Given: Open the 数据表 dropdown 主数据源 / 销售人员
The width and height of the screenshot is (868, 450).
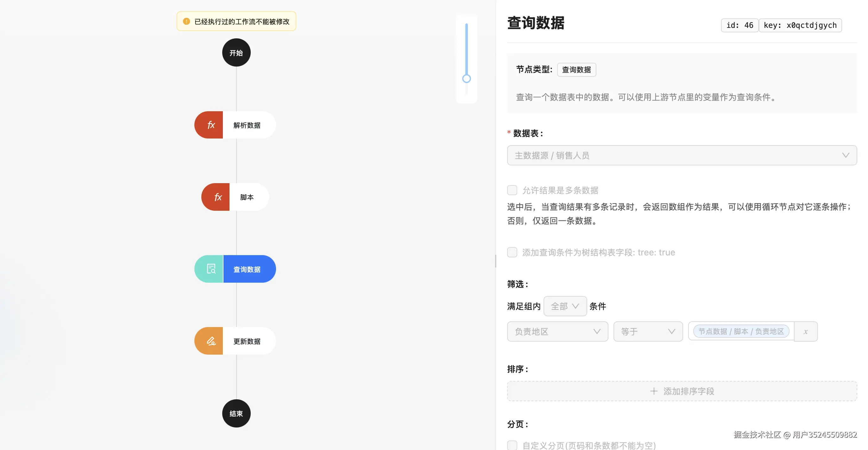Looking at the screenshot, I should 682,155.
